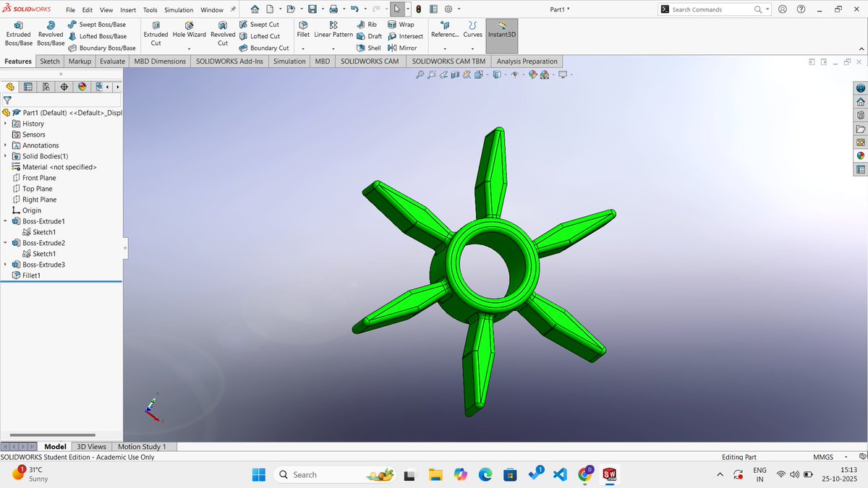This screenshot has height=488, width=868.
Task: Select the Revolved Boss/Base tool
Action: tap(51, 33)
